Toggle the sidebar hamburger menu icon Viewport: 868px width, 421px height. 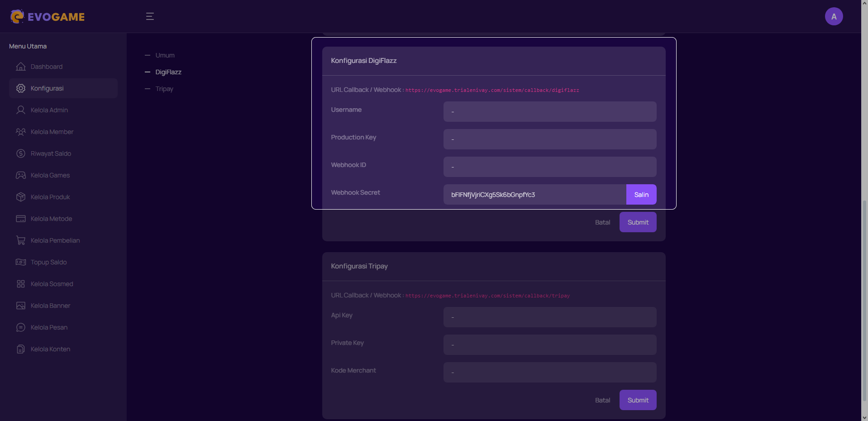pos(150,17)
